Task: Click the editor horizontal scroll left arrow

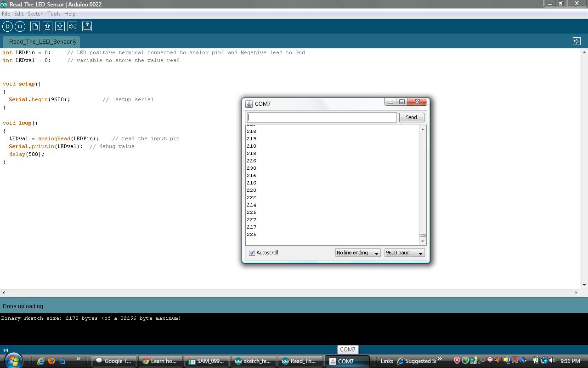Action: (4, 293)
